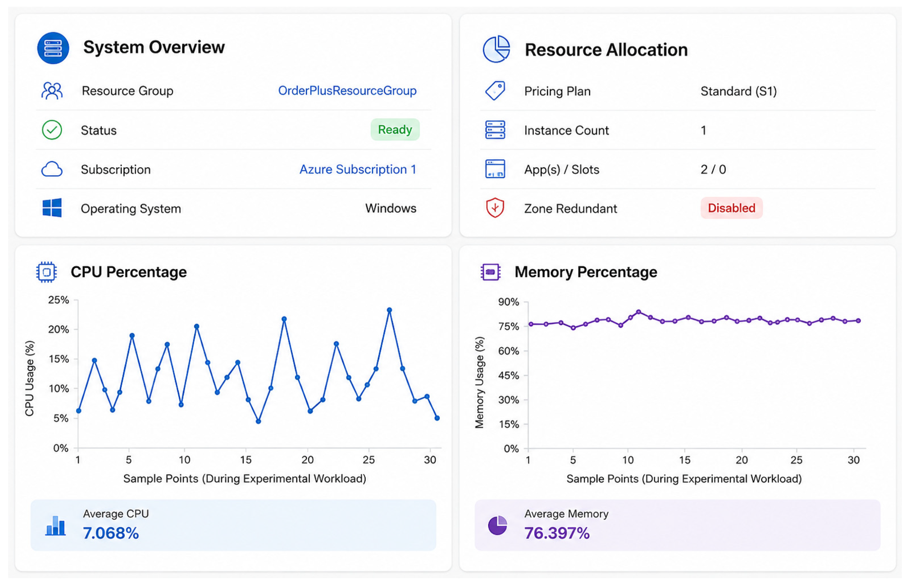Viewport: 910px width, 588px height.
Task: Click the Resource Group people icon
Action: (52, 91)
